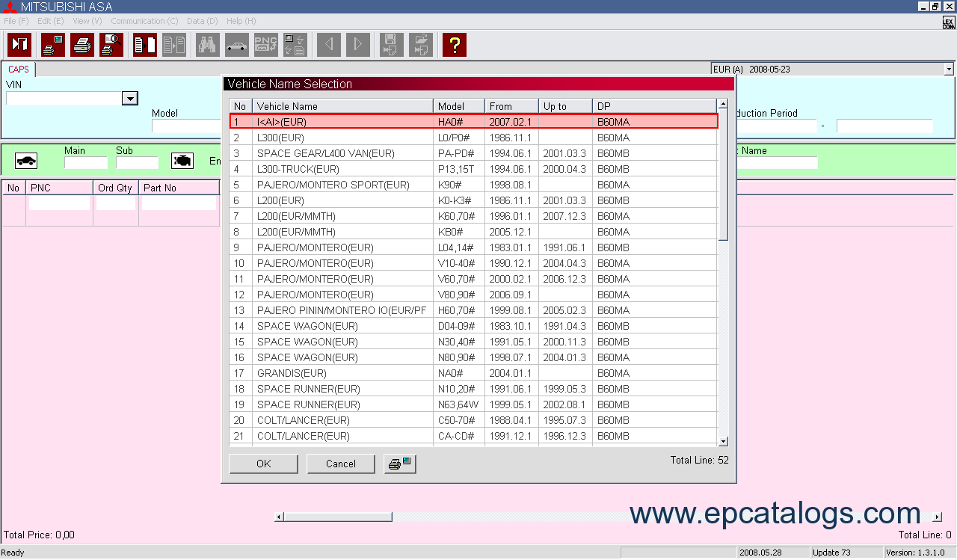Viewport: 957px width, 560px height.
Task: Click vehicle list scrollbar up arrow
Action: click(x=723, y=104)
